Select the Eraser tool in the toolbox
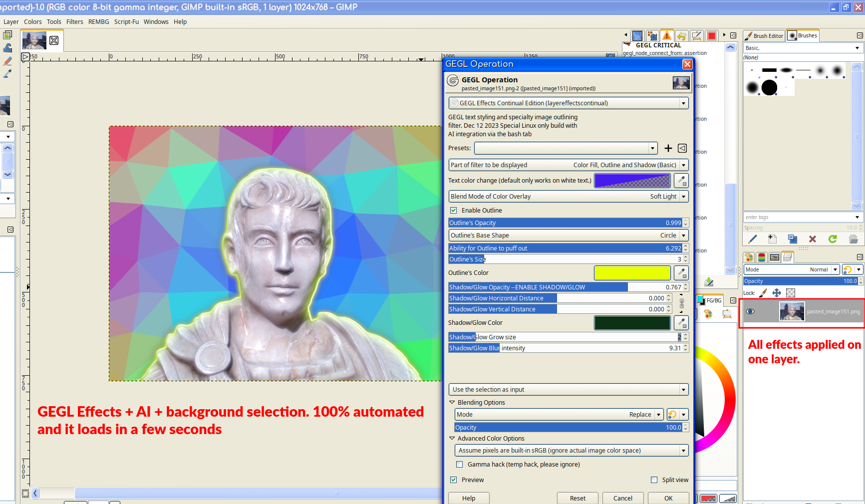 [x=7, y=61]
